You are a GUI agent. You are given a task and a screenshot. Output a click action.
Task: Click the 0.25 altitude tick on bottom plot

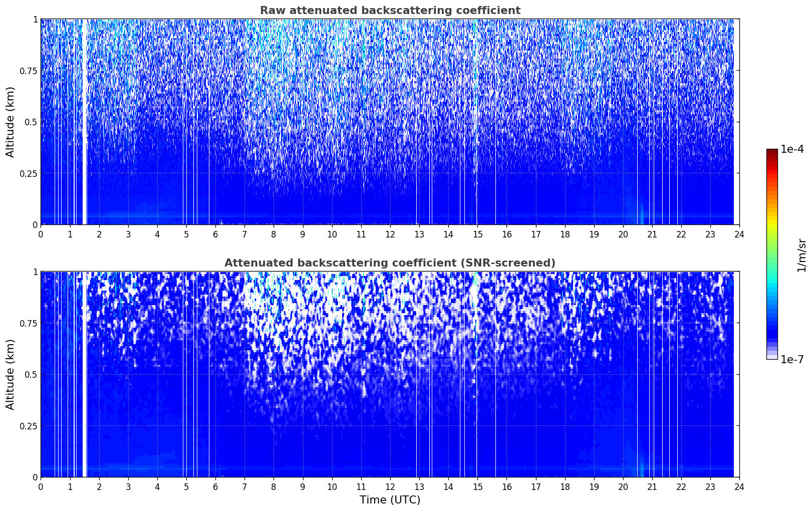28,426
